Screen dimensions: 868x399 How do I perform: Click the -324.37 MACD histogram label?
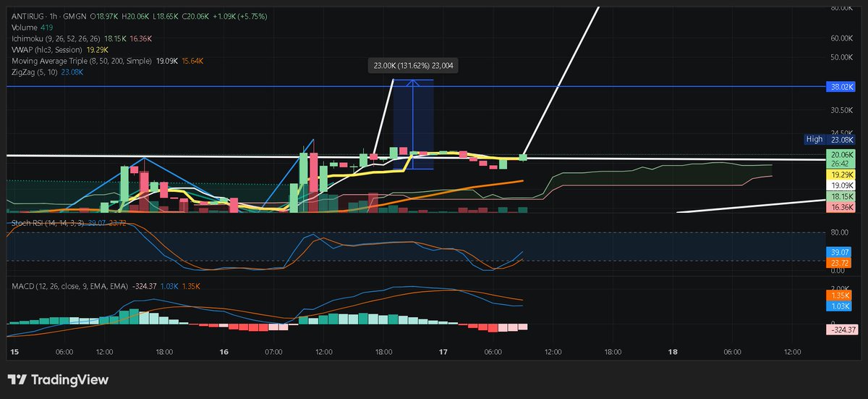pyautogui.click(x=841, y=329)
